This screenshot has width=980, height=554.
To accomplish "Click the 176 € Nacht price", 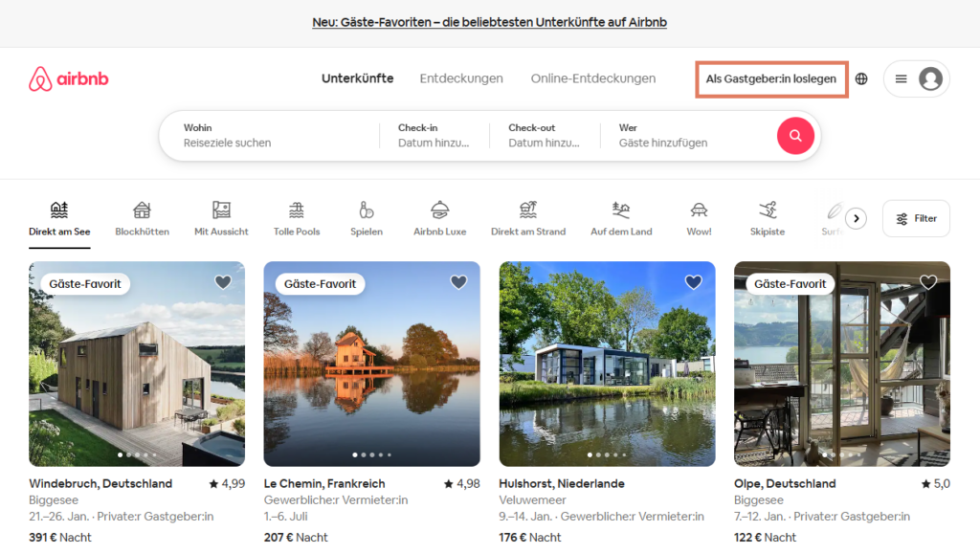I will [530, 537].
